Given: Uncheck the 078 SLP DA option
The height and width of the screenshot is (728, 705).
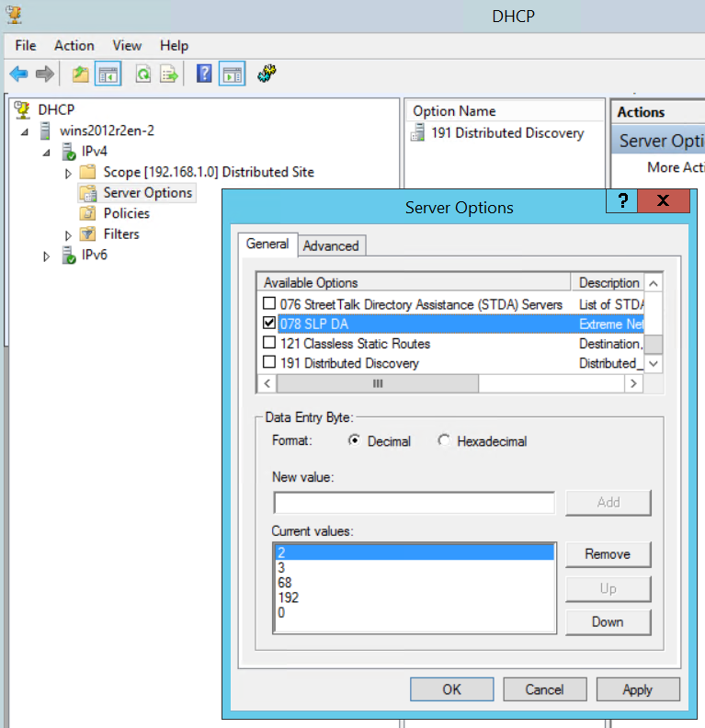Looking at the screenshot, I should [x=269, y=324].
